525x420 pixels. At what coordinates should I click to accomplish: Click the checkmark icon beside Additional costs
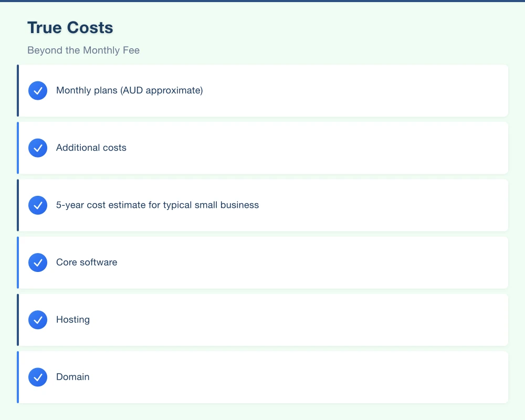(38, 148)
